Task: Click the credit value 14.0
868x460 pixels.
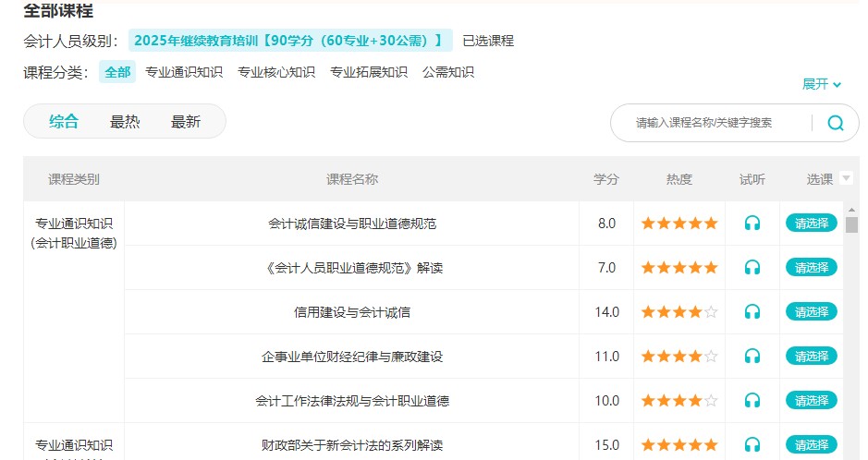Action: [x=606, y=312]
